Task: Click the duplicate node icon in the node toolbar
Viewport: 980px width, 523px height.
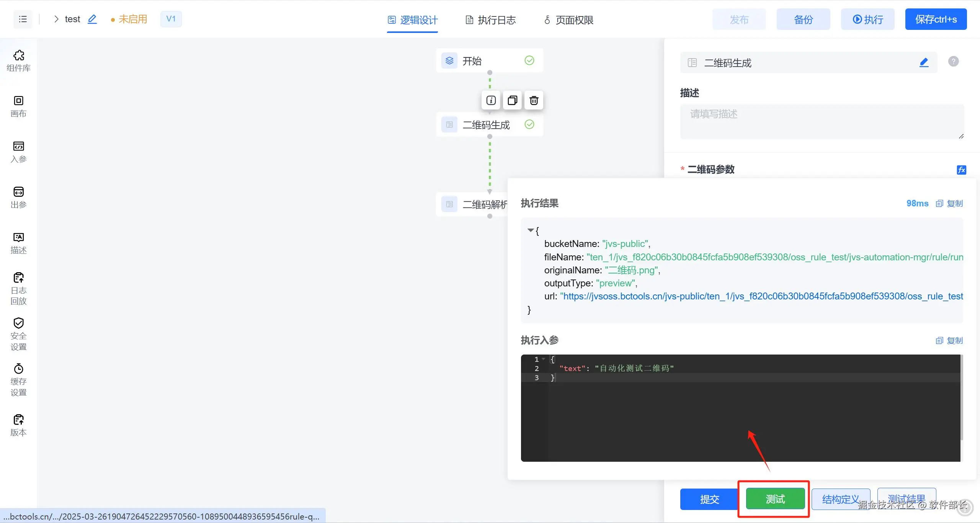Action: pos(512,100)
